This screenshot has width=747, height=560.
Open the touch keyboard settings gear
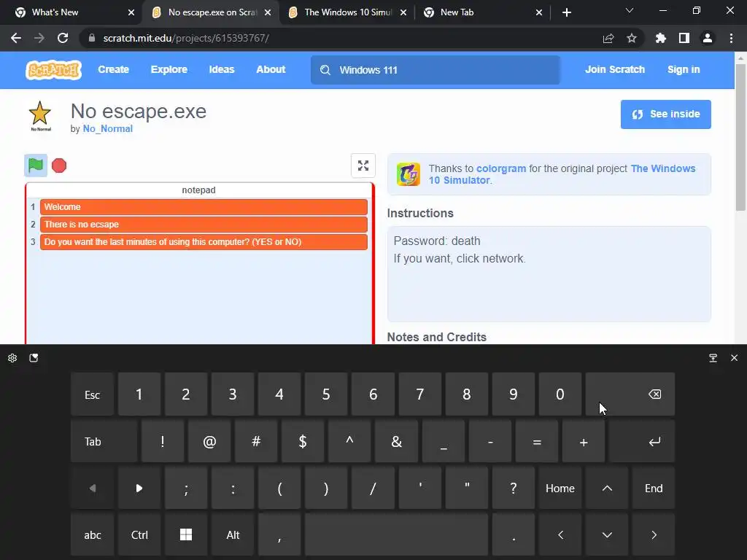(12, 357)
